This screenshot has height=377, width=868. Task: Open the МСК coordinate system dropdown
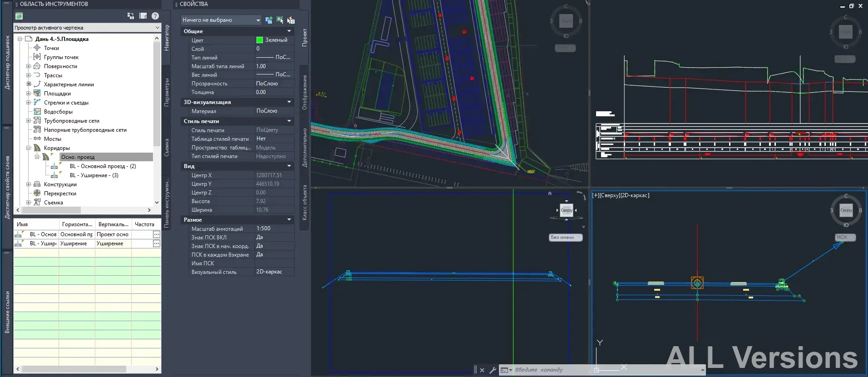pyautogui.click(x=845, y=237)
